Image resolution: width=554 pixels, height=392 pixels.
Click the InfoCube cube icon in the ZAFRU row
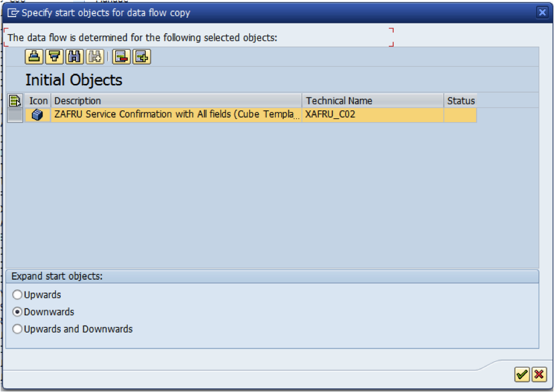click(37, 114)
